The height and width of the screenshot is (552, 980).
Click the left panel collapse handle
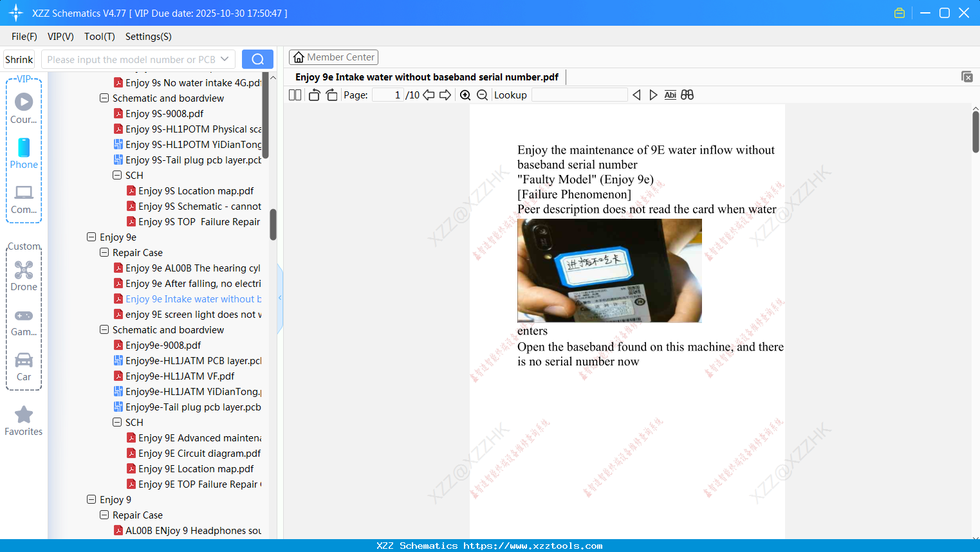280,298
